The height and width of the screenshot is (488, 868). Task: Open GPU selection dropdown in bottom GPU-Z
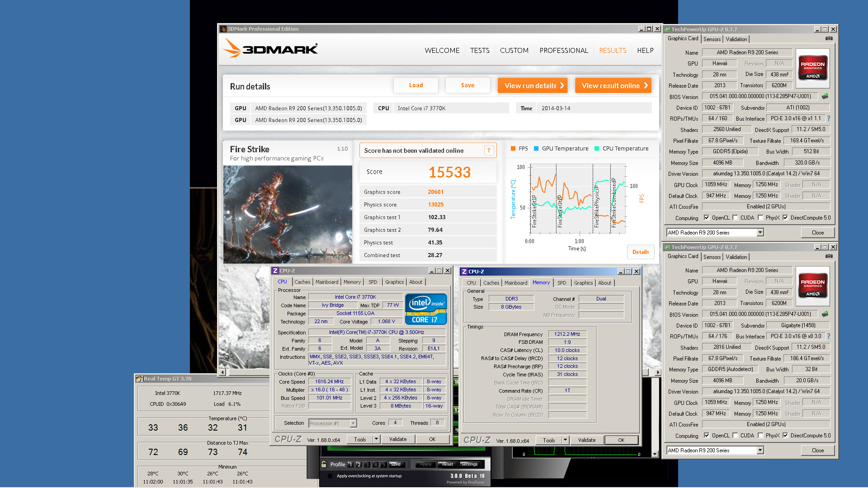(x=760, y=450)
